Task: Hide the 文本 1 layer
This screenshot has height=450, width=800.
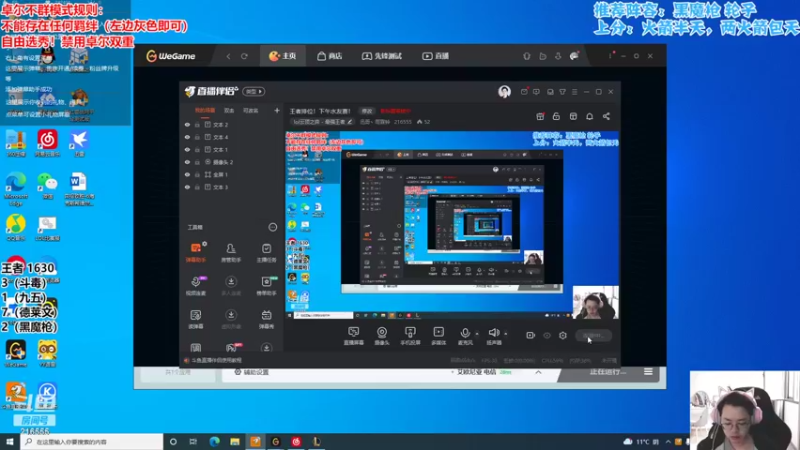Action: 187,149
